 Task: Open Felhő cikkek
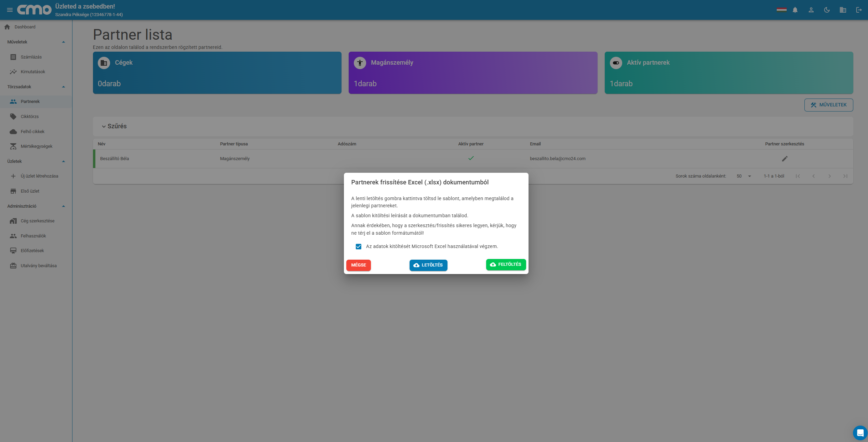(x=36, y=132)
